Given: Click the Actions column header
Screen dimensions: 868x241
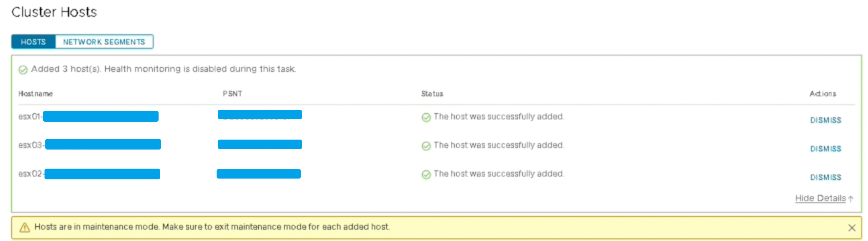Looking at the screenshot, I should pos(823,94).
